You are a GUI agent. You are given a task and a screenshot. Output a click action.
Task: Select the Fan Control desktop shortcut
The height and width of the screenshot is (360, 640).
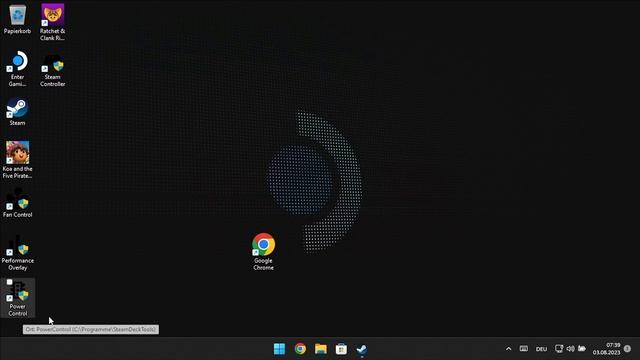coord(18,202)
